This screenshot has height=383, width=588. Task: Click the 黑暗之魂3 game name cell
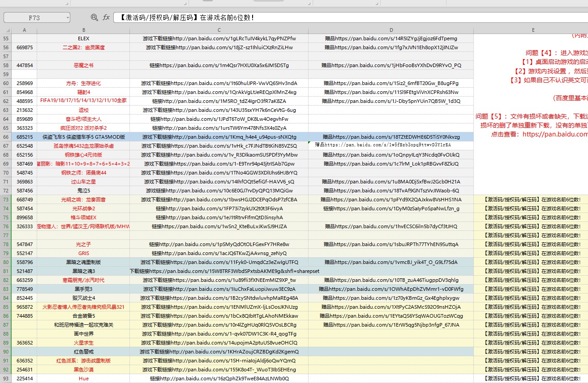coord(84,271)
